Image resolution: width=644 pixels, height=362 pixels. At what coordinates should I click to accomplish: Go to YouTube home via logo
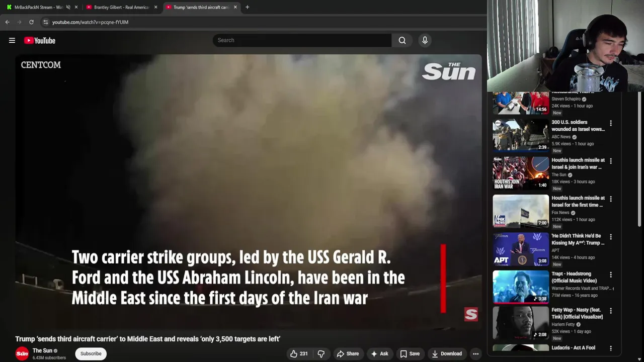click(40, 40)
